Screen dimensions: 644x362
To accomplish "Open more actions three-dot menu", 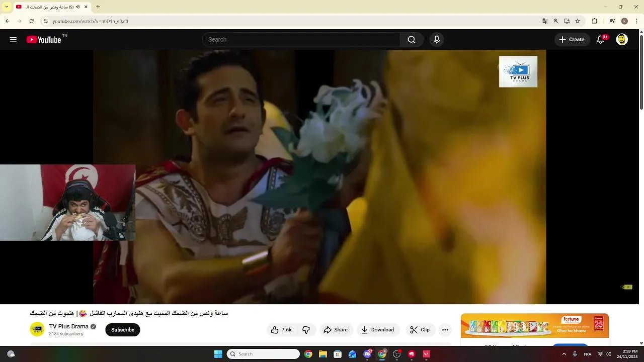I will (445, 330).
